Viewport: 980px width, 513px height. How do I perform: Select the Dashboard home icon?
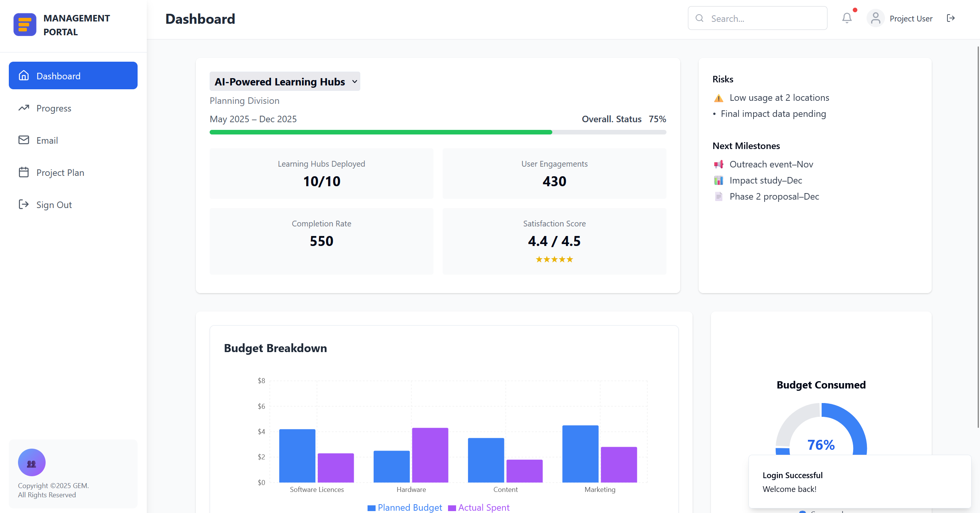tap(23, 75)
